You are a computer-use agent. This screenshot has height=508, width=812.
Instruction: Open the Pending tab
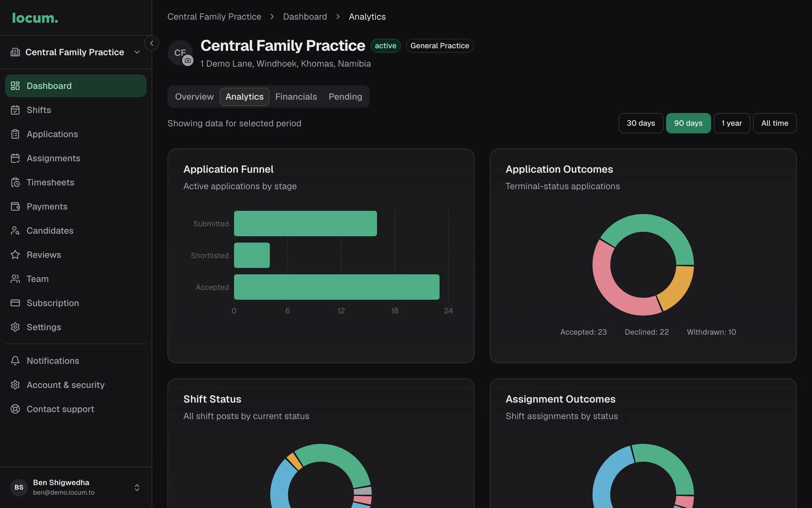pyautogui.click(x=345, y=97)
